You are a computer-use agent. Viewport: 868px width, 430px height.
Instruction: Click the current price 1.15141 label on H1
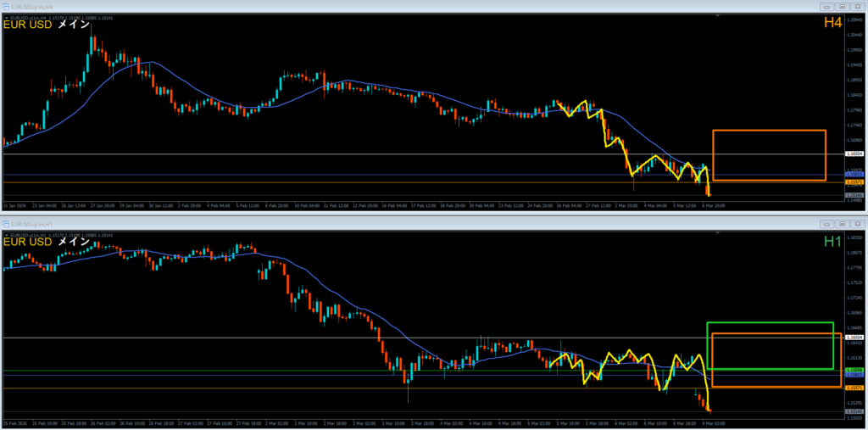click(854, 412)
